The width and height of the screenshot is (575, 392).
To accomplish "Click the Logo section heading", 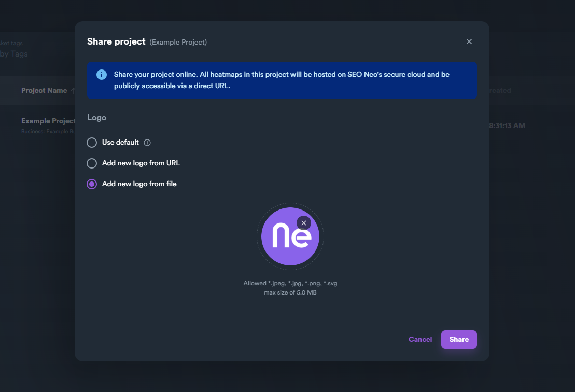I will click(x=97, y=118).
